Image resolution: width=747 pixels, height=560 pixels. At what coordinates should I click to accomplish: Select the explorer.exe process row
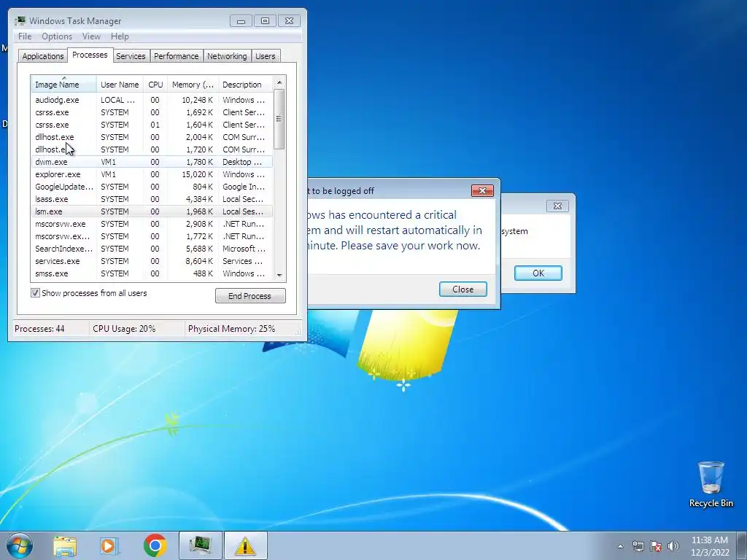[x=152, y=174]
